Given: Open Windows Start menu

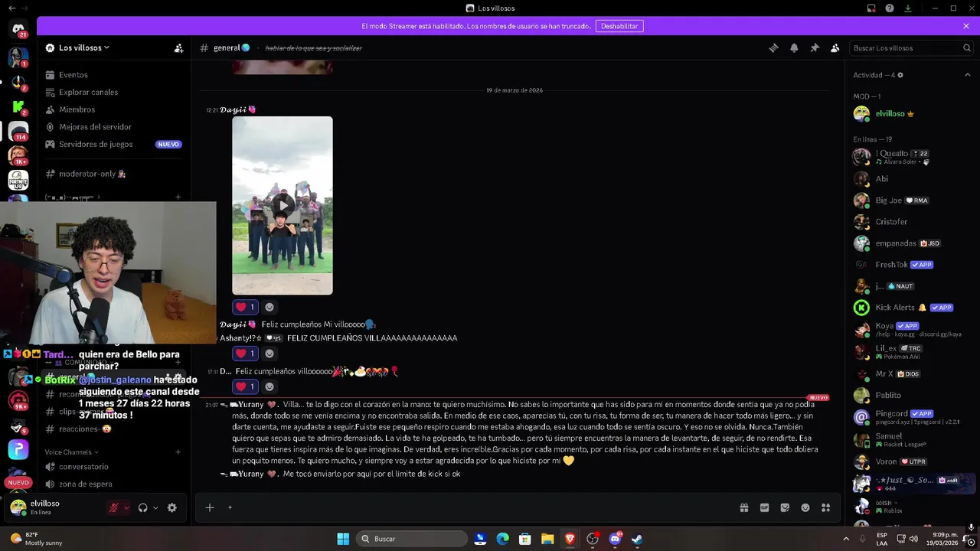Looking at the screenshot, I should tap(343, 539).
